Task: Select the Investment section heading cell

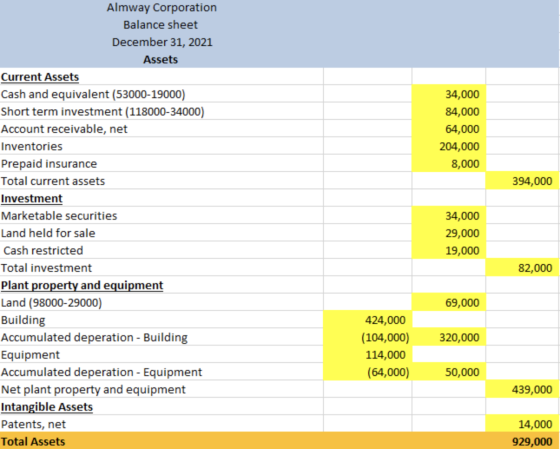Action: [x=161, y=198]
